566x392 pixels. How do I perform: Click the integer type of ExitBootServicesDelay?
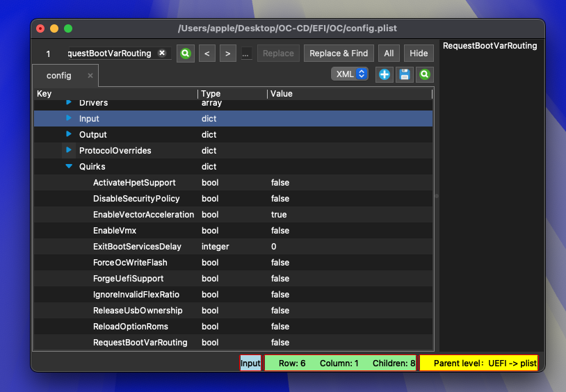pyautogui.click(x=215, y=247)
